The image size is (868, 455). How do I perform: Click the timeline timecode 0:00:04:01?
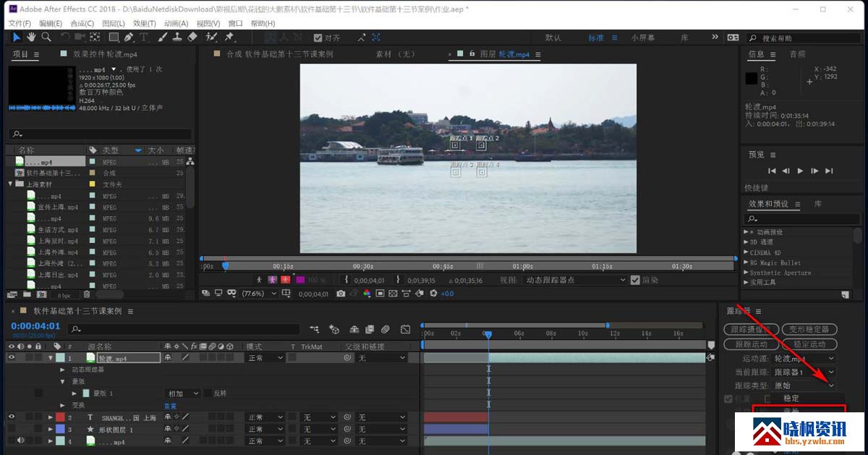coord(35,326)
